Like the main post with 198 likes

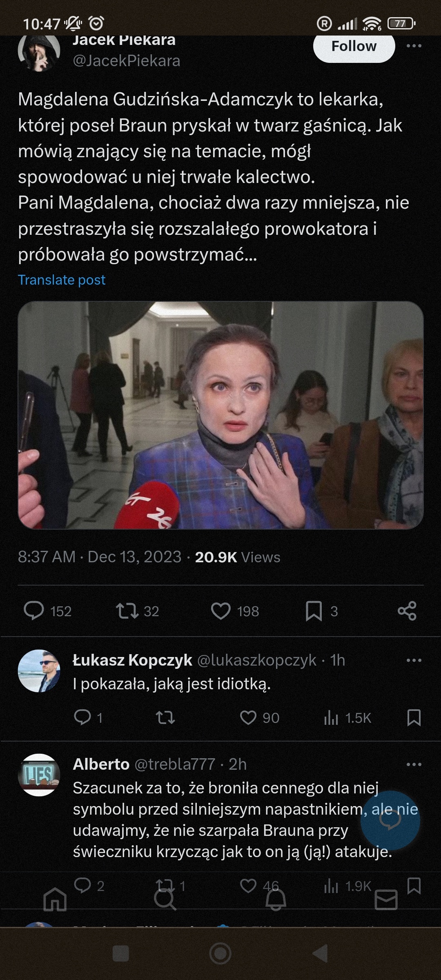(221, 611)
